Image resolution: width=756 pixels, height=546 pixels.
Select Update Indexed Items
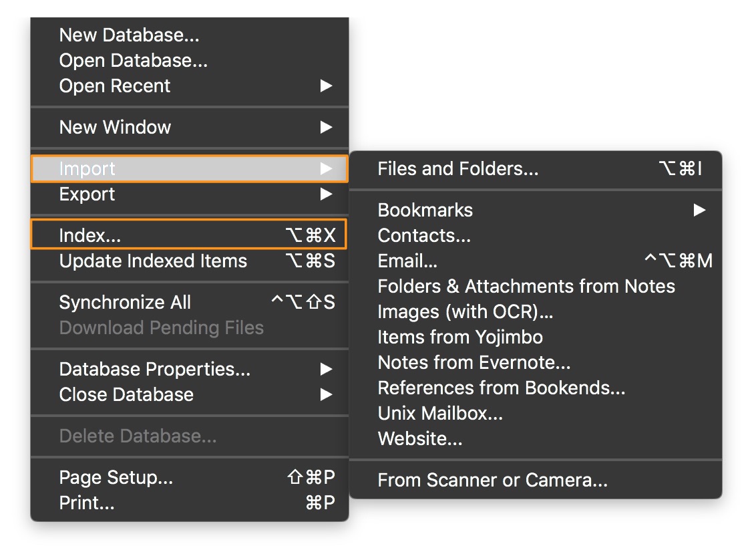(x=153, y=261)
